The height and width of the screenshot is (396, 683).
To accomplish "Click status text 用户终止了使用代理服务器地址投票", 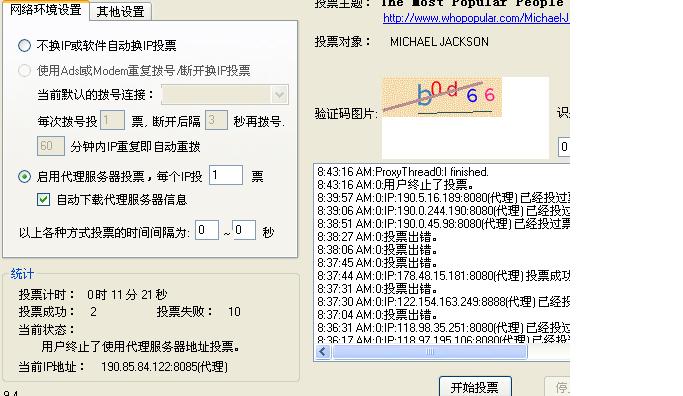I will coord(141,347).
